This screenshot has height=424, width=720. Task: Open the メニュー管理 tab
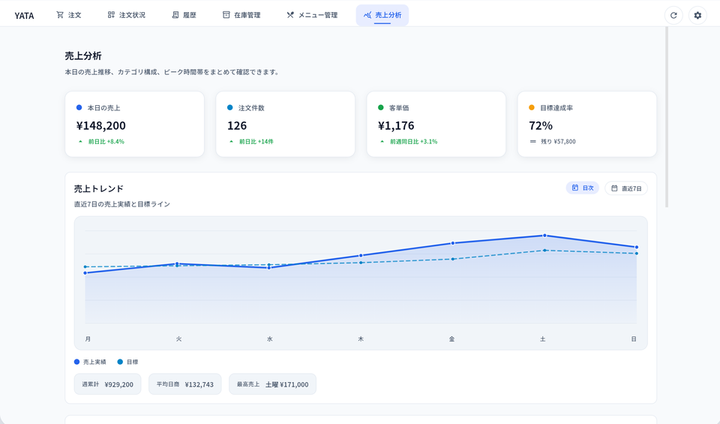[312, 15]
